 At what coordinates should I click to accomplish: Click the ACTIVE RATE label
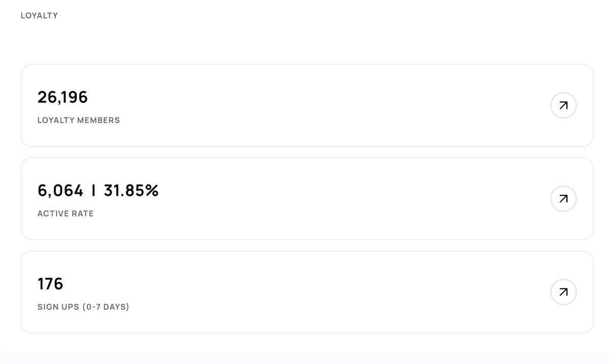tap(65, 214)
